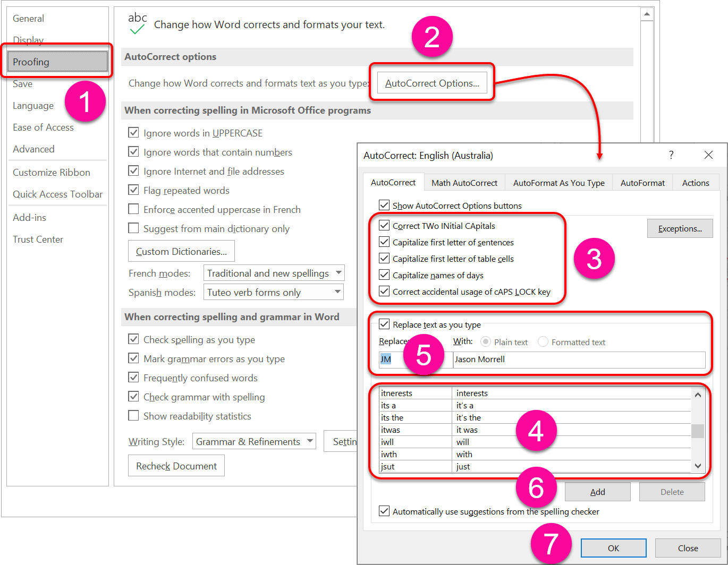The width and height of the screenshot is (728, 565).
Task: Toggle Ignore words in UPPERCASE
Action: [x=134, y=133]
